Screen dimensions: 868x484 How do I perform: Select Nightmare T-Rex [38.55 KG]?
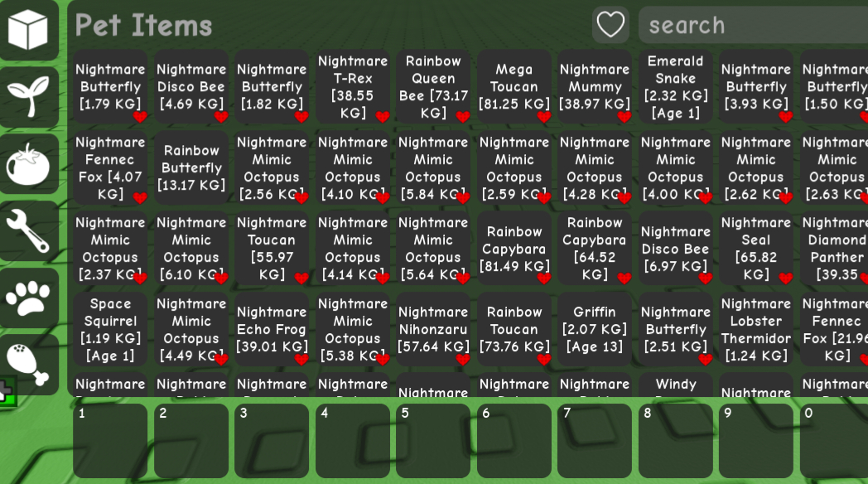(353, 87)
